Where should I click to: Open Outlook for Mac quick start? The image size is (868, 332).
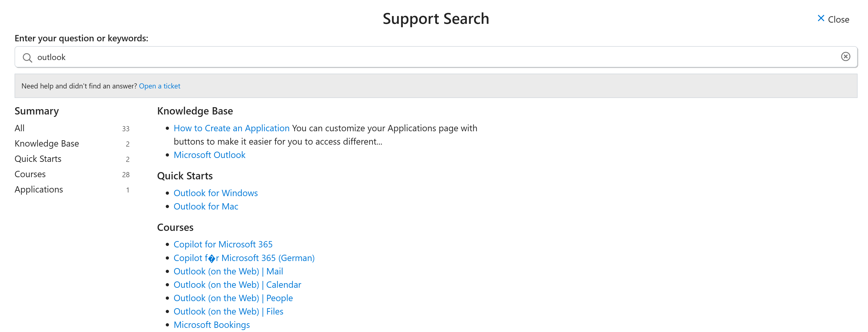tap(206, 206)
